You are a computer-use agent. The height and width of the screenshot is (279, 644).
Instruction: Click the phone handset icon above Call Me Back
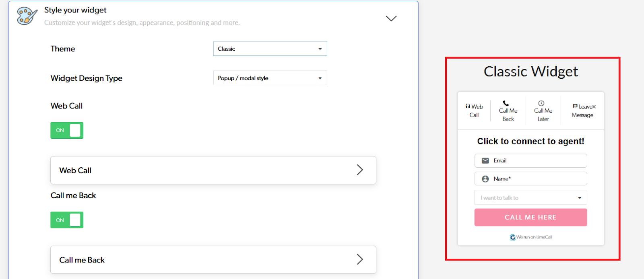(506, 103)
